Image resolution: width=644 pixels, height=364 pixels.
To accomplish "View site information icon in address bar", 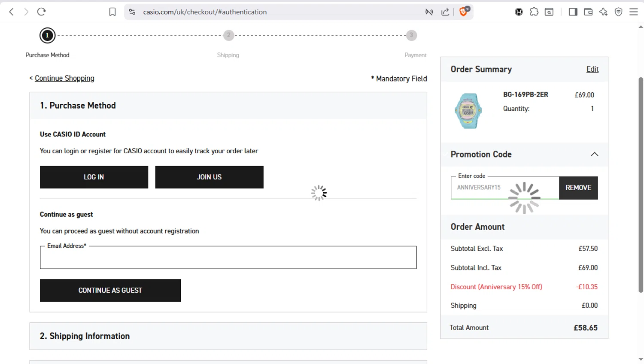I will (x=132, y=12).
